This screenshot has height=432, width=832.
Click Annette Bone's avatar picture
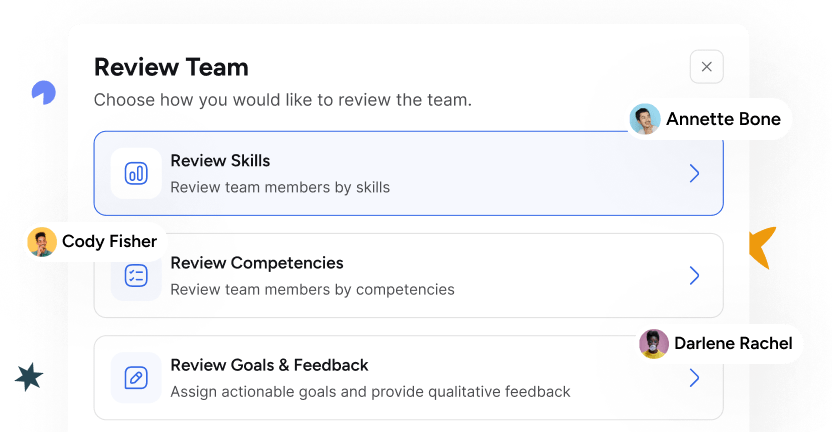(x=645, y=120)
